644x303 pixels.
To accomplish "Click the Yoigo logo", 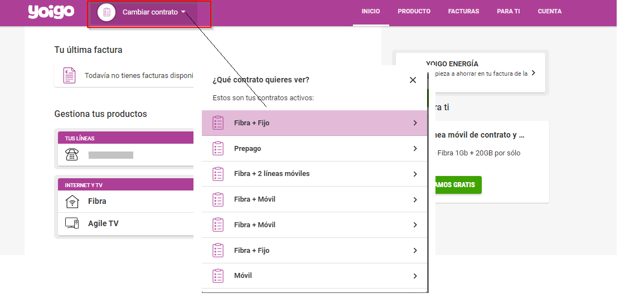I will [x=51, y=12].
